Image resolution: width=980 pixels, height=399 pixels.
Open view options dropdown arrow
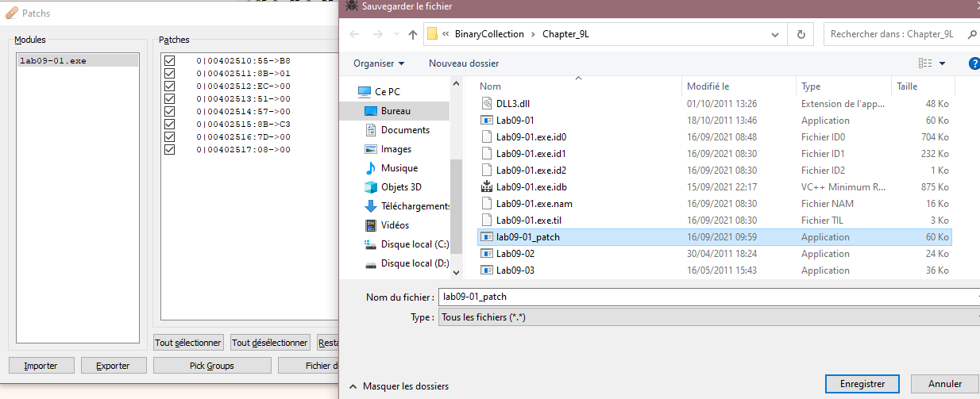(x=943, y=63)
